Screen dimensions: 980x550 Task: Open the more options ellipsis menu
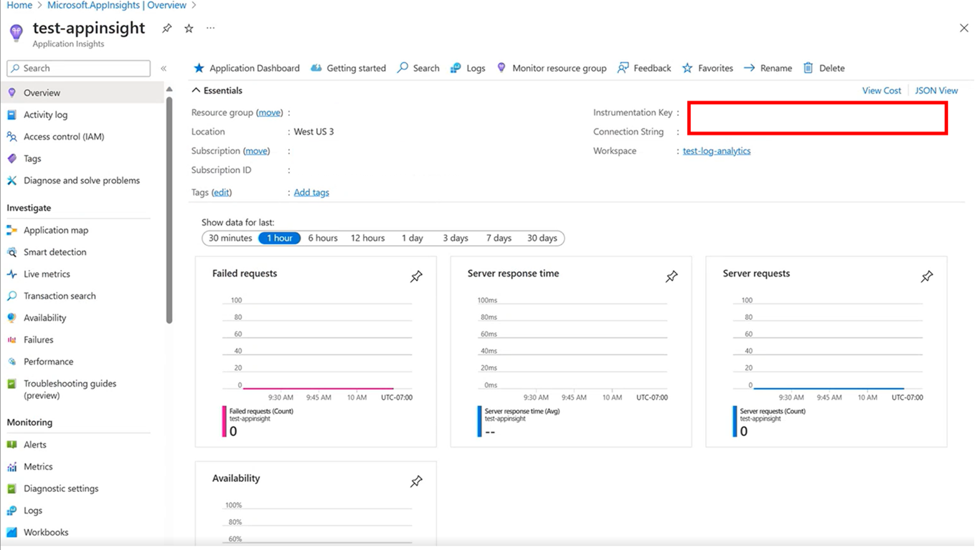(211, 29)
